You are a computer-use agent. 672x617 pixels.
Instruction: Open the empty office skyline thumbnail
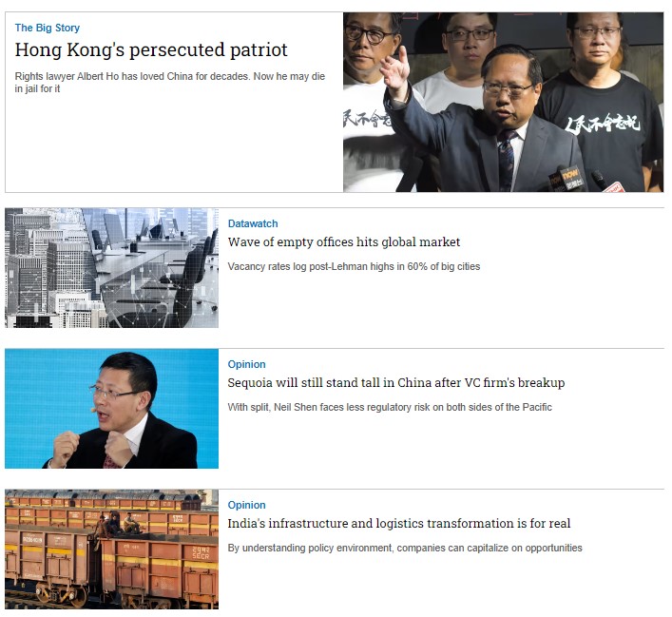click(x=111, y=268)
